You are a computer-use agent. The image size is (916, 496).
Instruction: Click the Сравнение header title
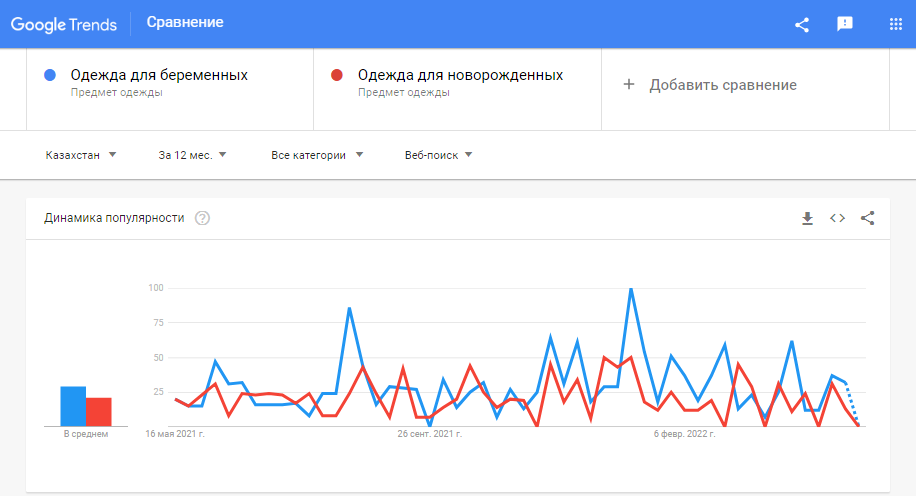[x=185, y=22]
